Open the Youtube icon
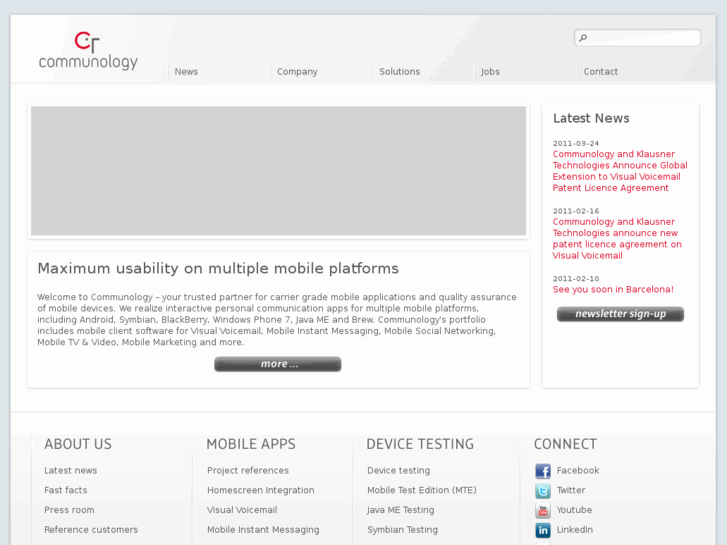The image size is (727, 545). pos(543,511)
